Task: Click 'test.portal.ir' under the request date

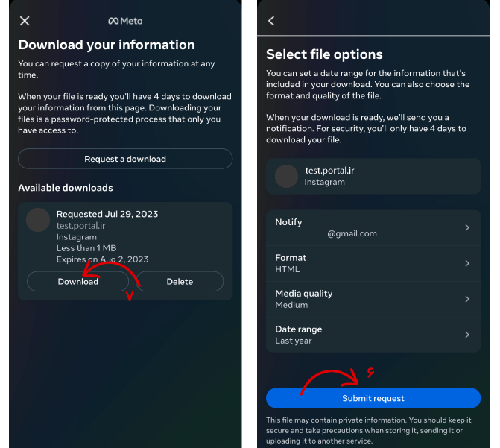Action: click(80, 226)
